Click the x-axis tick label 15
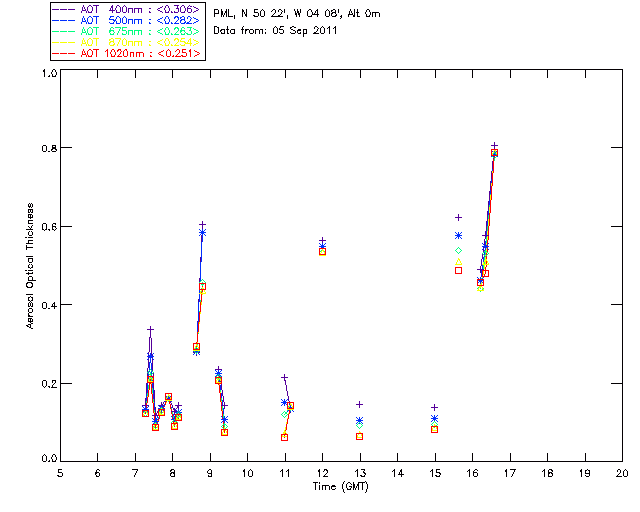 (x=435, y=473)
